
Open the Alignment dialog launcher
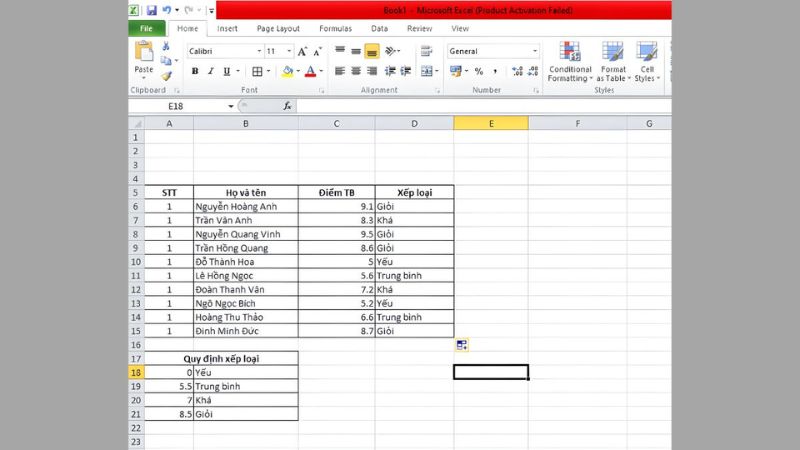point(437,91)
